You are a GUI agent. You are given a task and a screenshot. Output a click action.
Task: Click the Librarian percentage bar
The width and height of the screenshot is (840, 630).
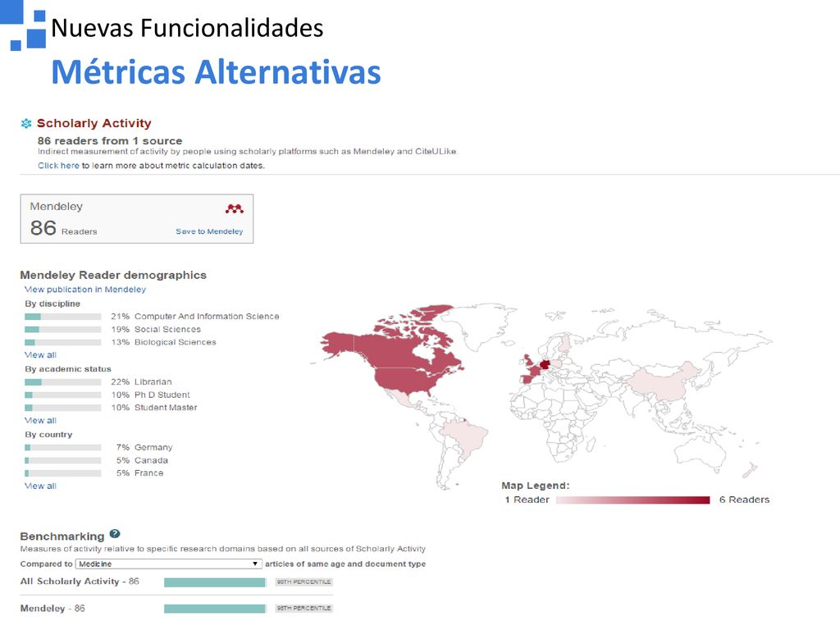point(62,382)
